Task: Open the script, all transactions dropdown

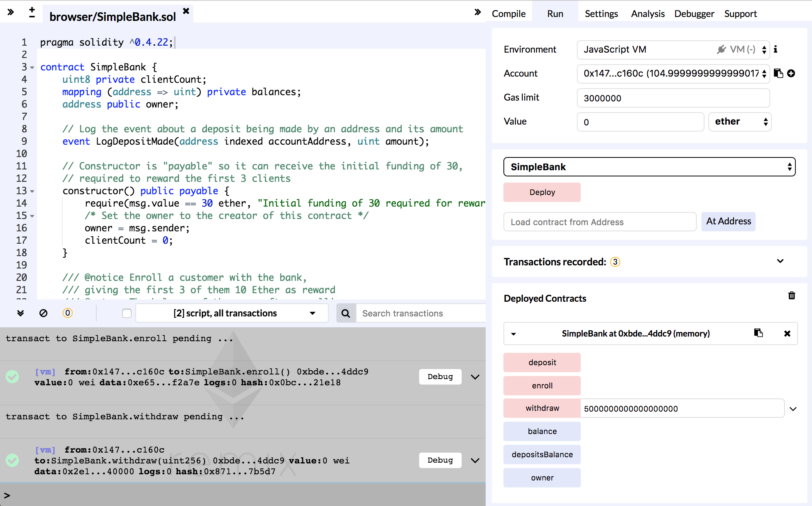Action: pyautogui.click(x=232, y=313)
